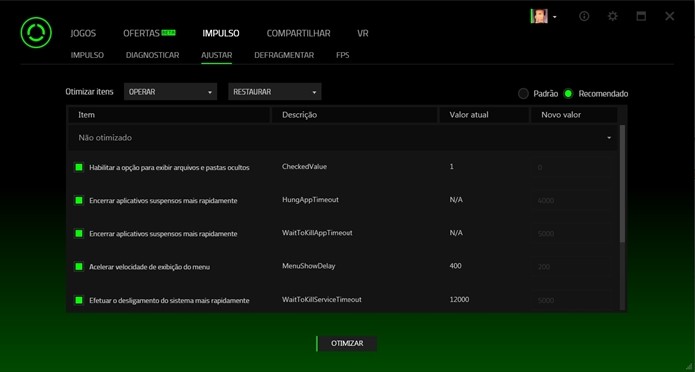Expand the avatar dropdown arrow
Screen dimensions: 695x372
554,17
